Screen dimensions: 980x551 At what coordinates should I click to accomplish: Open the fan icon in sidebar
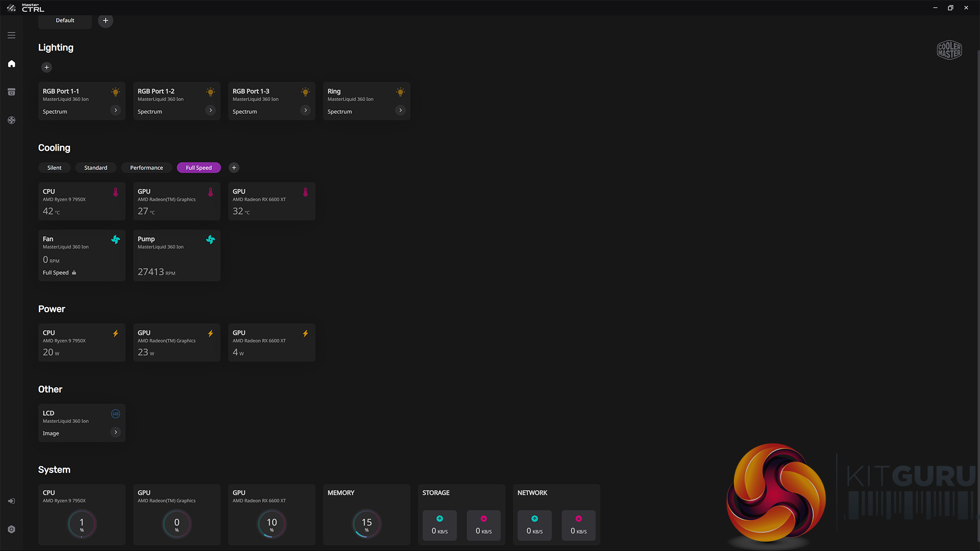[x=11, y=120]
